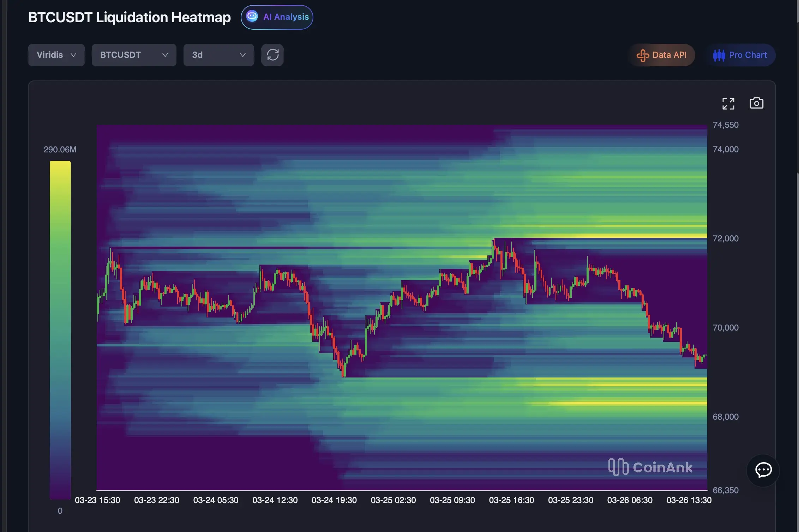Click the 72,000 price axis label
The width and height of the screenshot is (799, 532).
(x=726, y=238)
